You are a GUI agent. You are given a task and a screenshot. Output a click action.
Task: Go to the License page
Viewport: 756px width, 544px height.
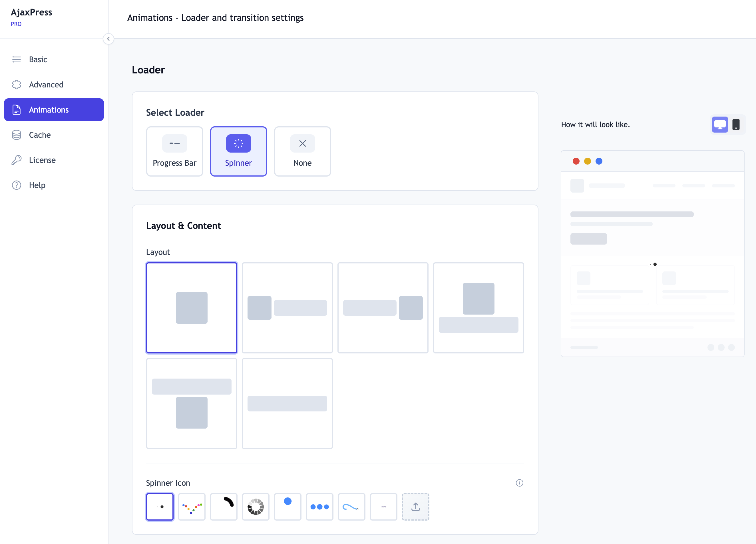pyautogui.click(x=42, y=160)
